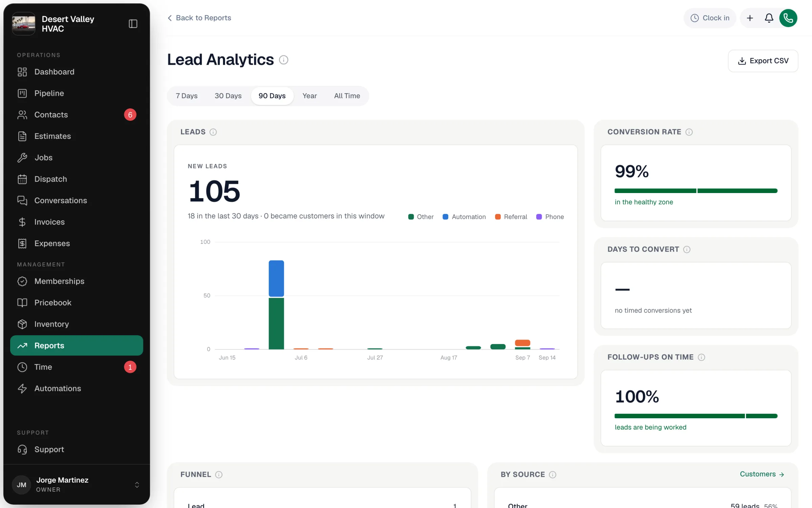This screenshot has width=812, height=508.
Task: Toggle Automation series in legend
Action: click(464, 217)
